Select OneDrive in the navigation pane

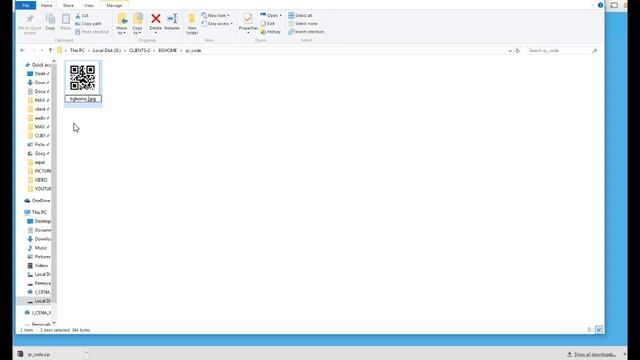pos(37,201)
